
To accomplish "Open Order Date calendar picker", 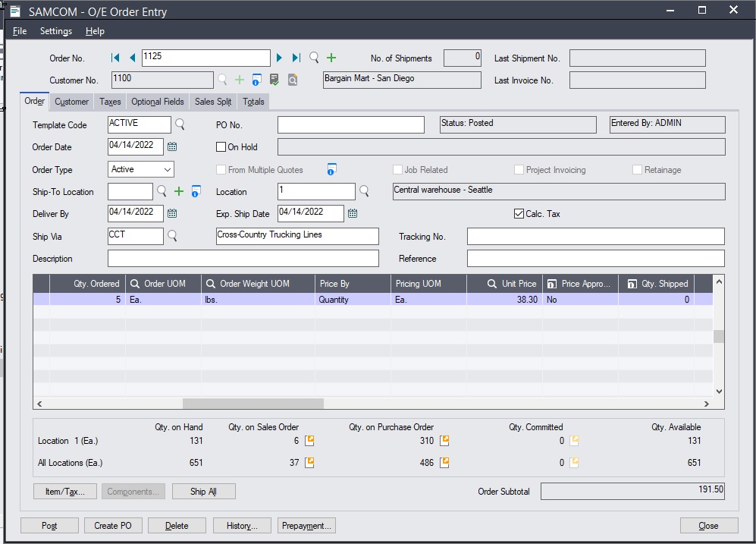I will (172, 146).
